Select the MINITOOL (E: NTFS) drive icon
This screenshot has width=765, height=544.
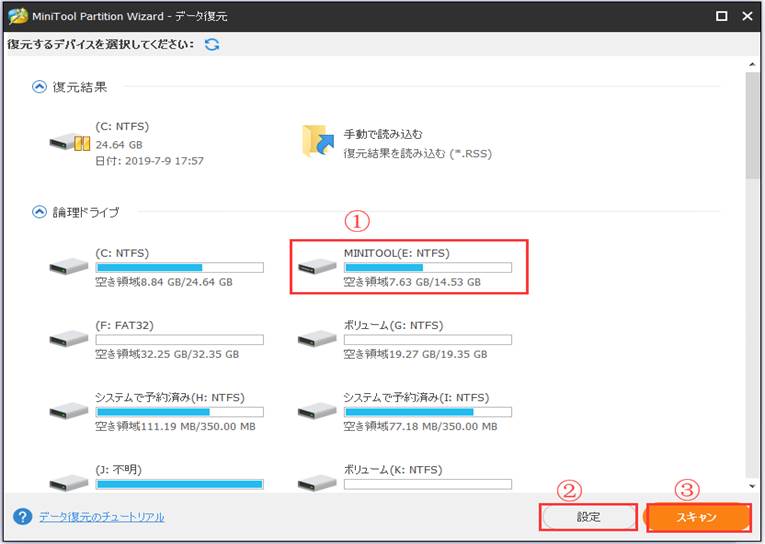(x=318, y=267)
